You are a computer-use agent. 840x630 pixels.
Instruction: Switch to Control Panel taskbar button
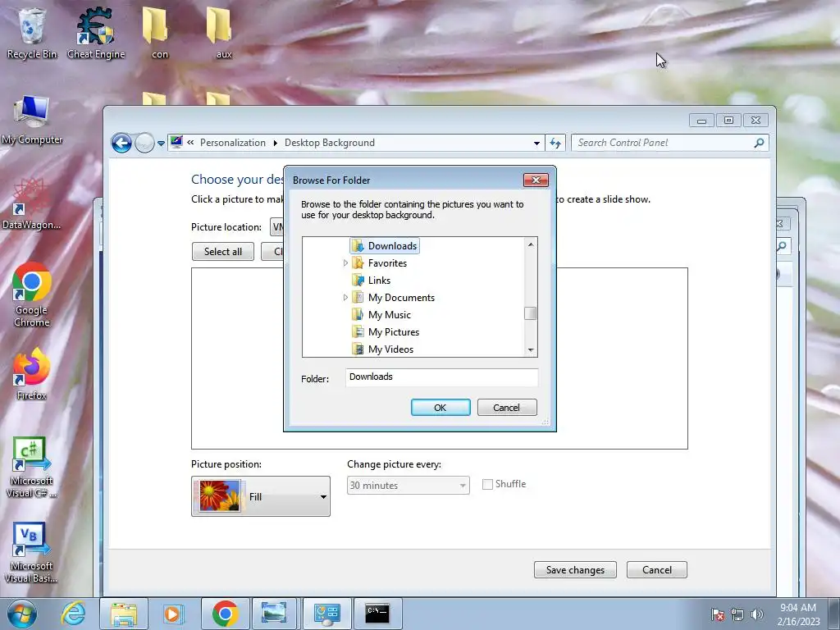(x=326, y=614)
